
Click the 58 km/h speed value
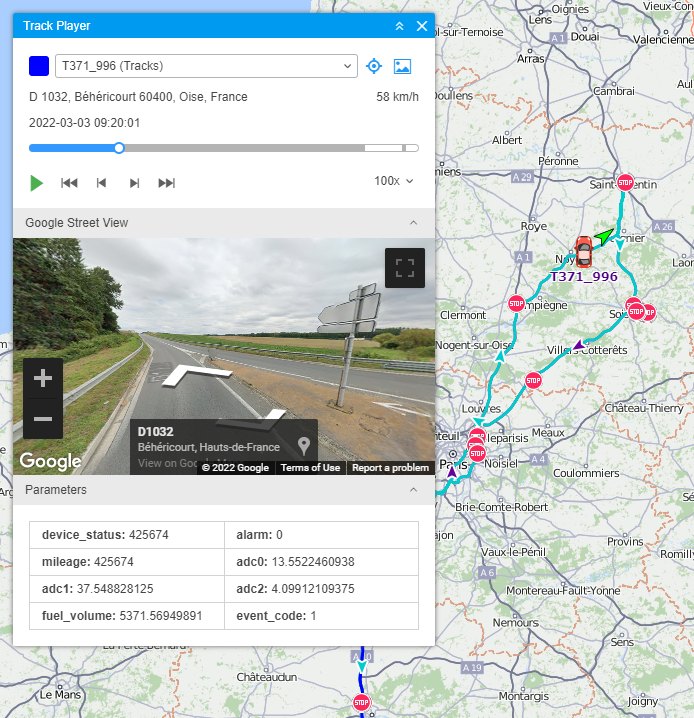[397, 97]
